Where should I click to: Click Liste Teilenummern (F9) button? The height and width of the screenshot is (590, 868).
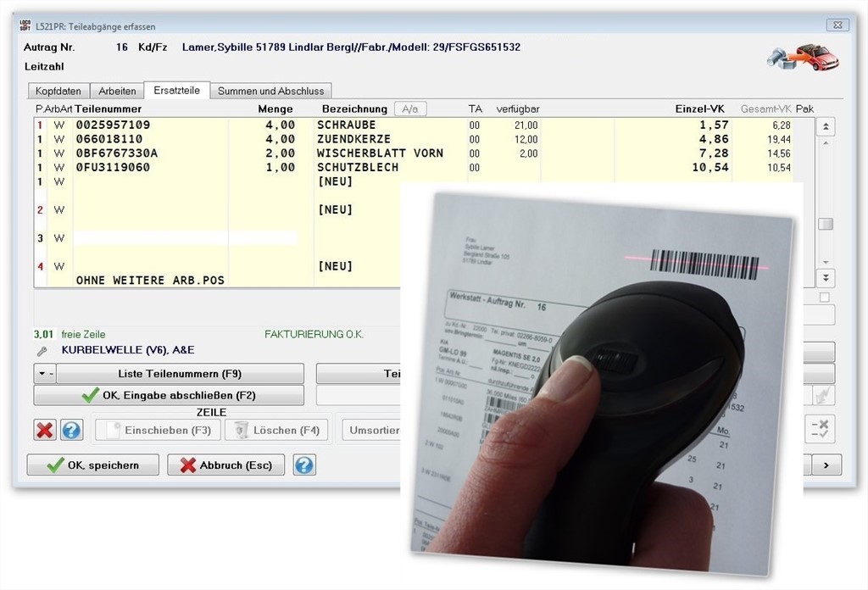click(x=179, y=374)
